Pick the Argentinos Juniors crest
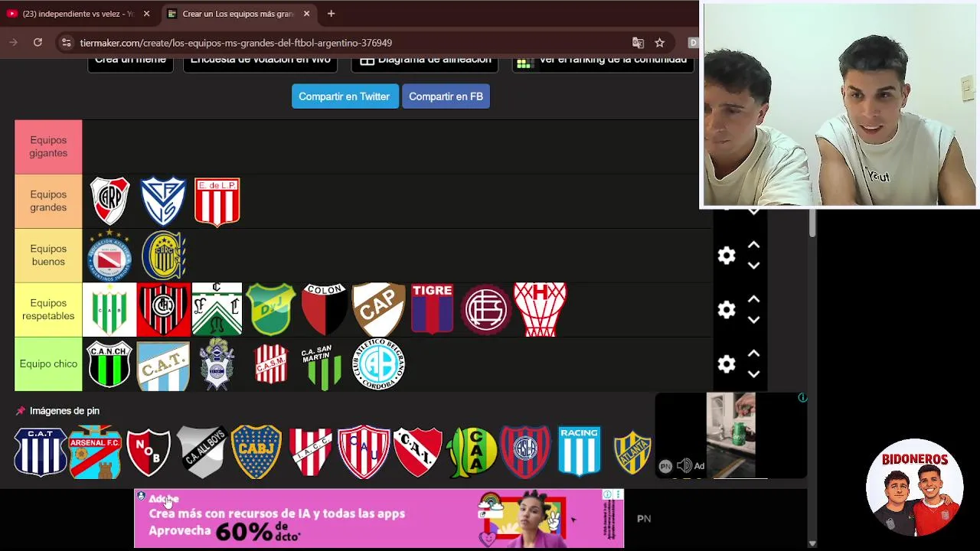This screenshot has width=980, height=551. [x=109, y=256]
